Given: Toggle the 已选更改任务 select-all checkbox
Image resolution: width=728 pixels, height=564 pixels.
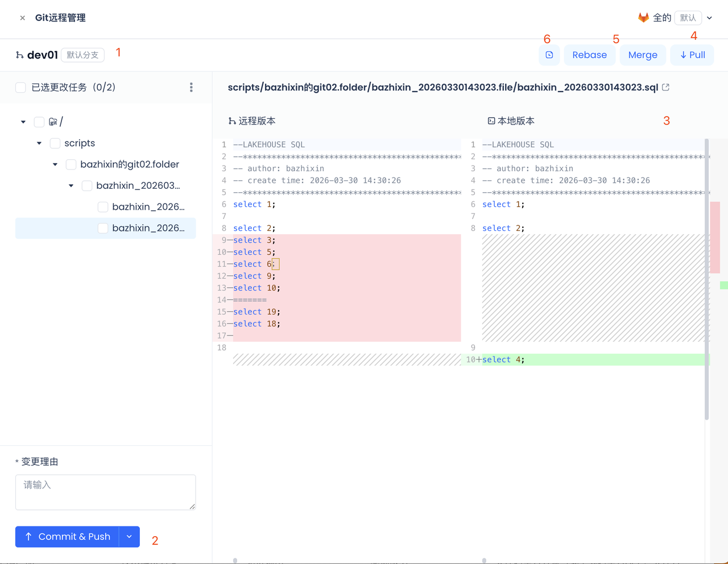Looking at the screenshot, I should click(x=20, y=88).
